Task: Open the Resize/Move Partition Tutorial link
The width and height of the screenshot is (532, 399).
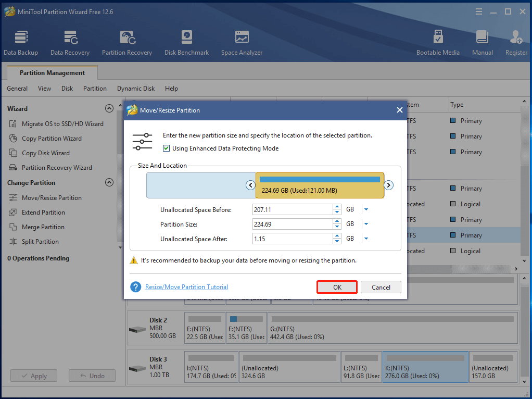Action: 186,287
